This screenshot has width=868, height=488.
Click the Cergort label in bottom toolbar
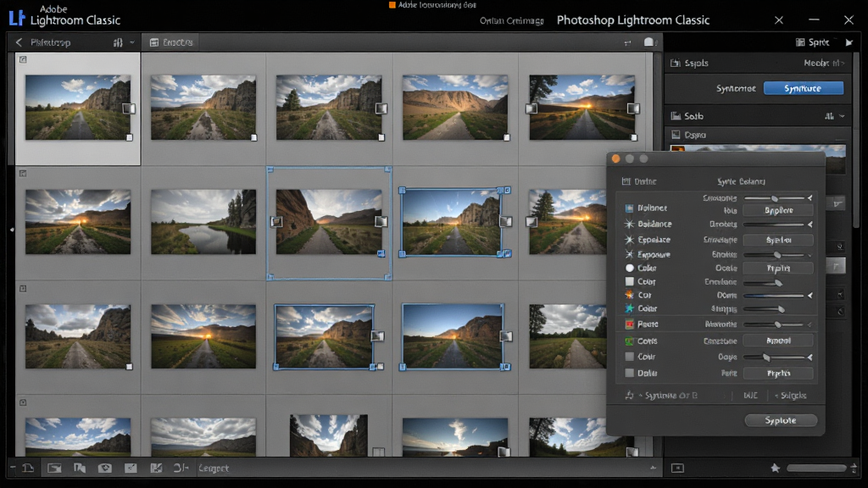[213, 468]
